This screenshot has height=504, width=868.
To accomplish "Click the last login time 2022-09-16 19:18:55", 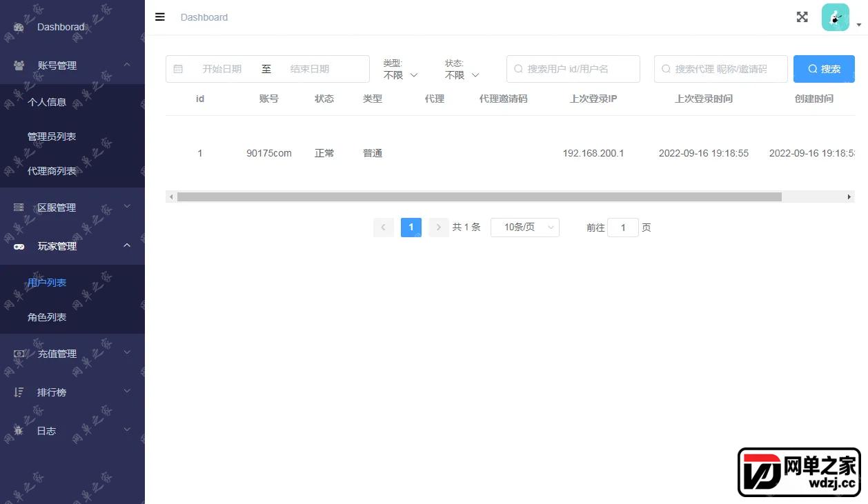I will tap(704, 153).
